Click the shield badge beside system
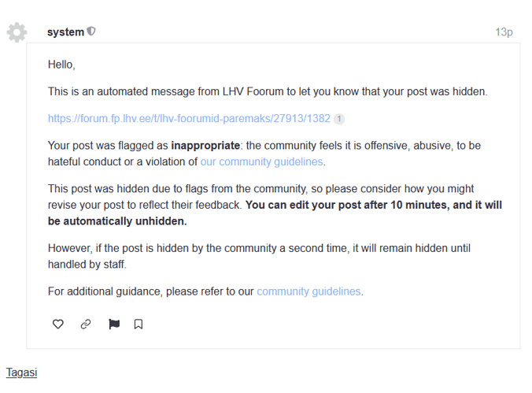 pyautogui.click(x=91, y=32)
